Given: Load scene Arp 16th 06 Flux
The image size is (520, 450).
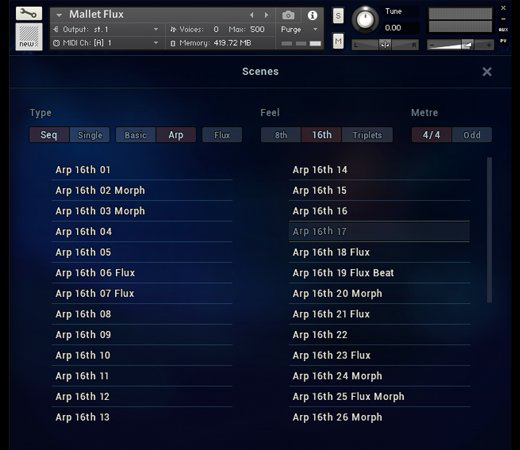Looking at the screenshot, I should pos(142,273).
